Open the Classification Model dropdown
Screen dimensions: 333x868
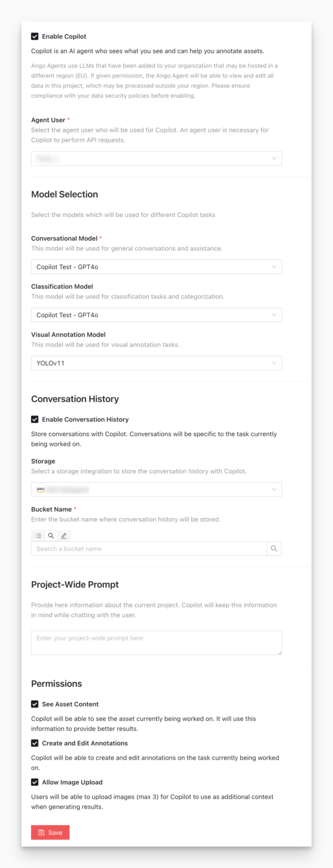[156, 315]
